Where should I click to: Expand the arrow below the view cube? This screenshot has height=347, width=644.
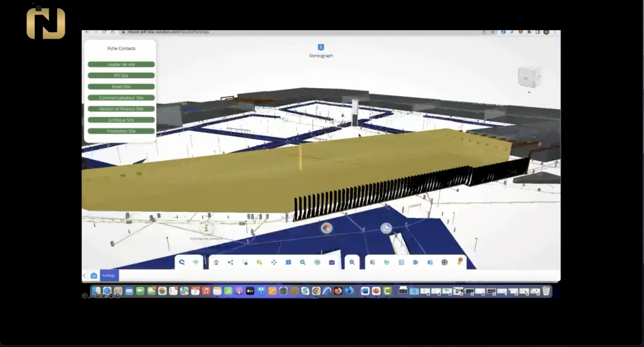(x=529, y=93)
